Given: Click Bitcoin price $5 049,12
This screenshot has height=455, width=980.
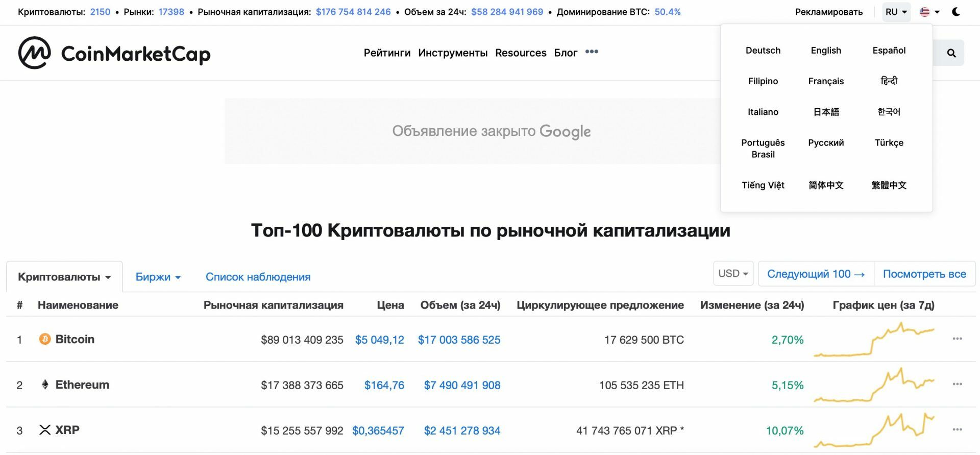Looking at the screenshot, I should pyautogui.click(x=379, y=340).
